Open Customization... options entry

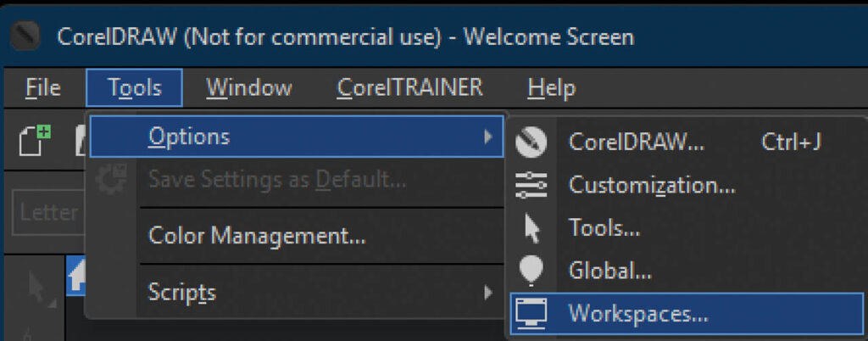click(x=687, y=185)
